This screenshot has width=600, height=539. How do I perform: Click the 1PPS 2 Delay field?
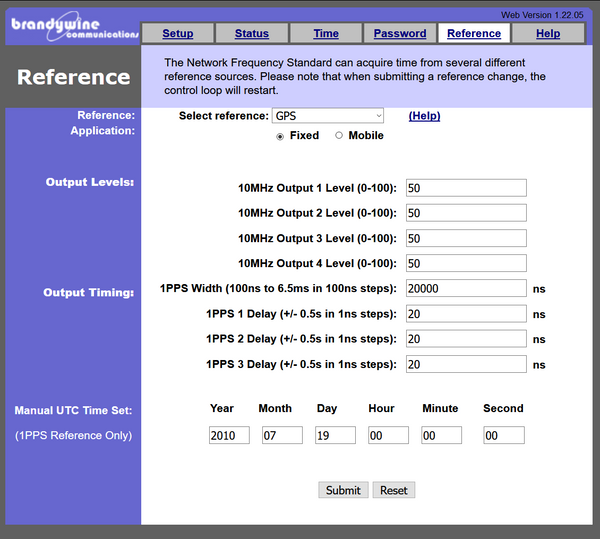(466, 339)
